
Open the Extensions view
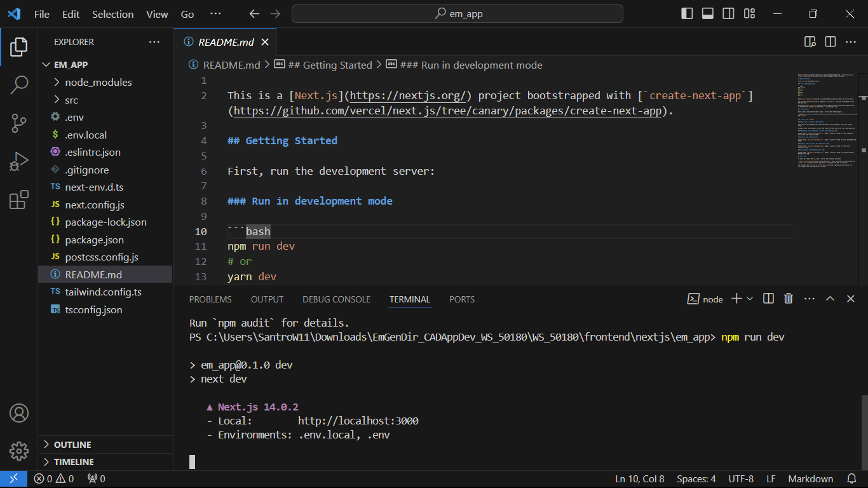pyautogui.click(x=19, y=200)
